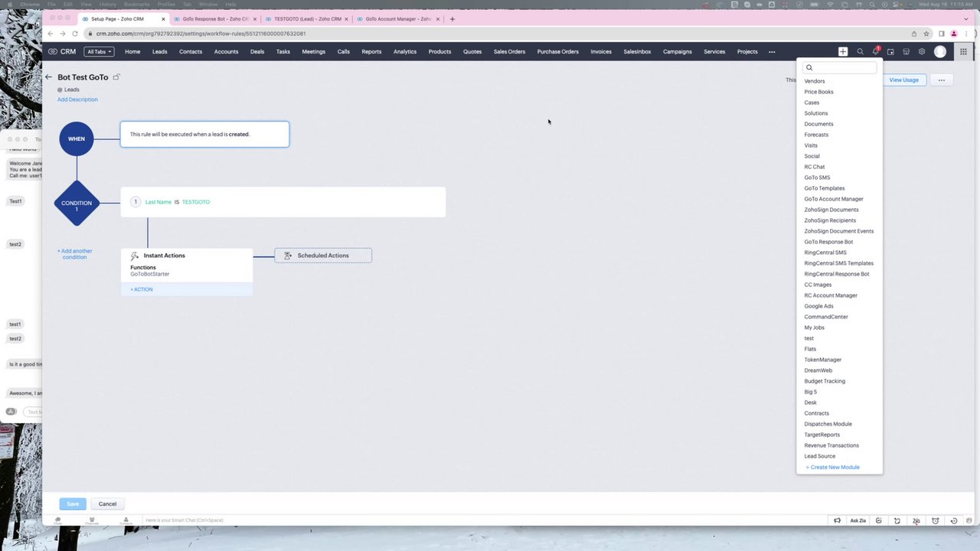
Task: Click + Create New Module link
Action: pos(832,467)
